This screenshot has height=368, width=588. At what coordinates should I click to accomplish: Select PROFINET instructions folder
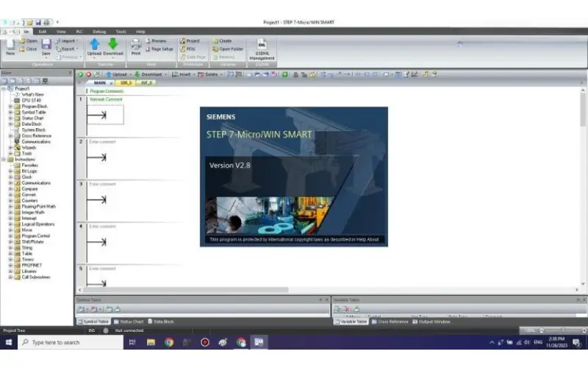[x=32, y=265]
